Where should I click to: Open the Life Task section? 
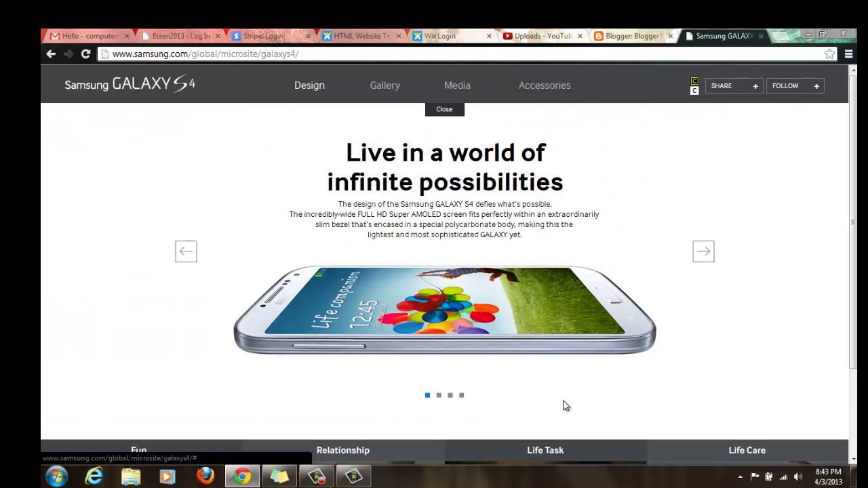(545, 450)
